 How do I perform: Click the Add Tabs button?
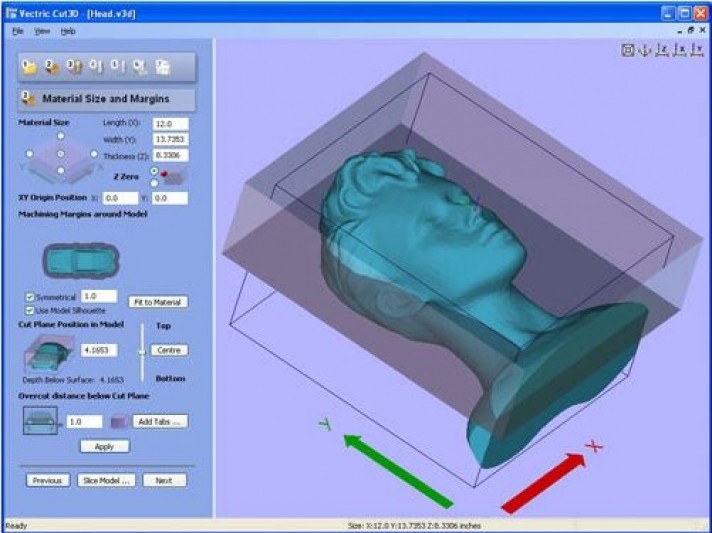[x=160, y=421]
